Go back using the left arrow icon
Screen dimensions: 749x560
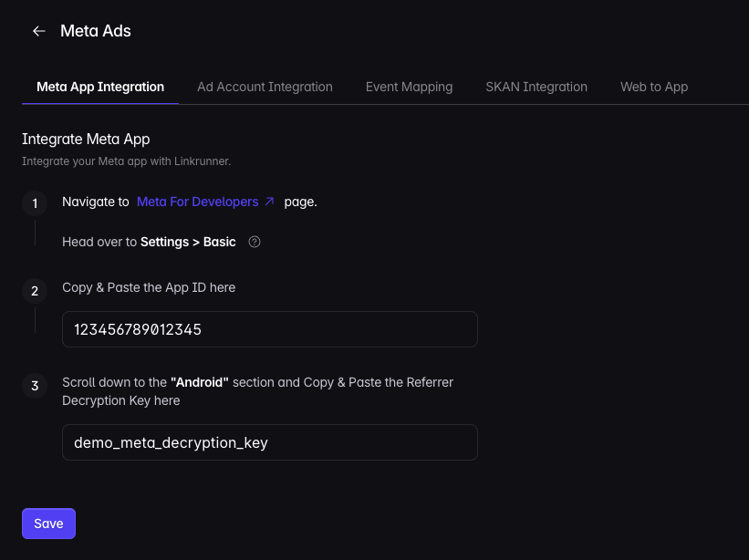(x=38, y=31)
